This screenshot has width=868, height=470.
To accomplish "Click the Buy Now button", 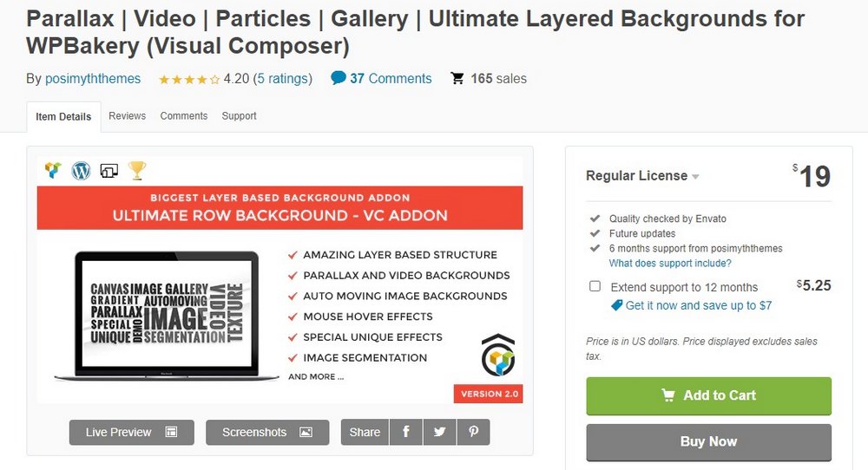I will tap(708, 441).
